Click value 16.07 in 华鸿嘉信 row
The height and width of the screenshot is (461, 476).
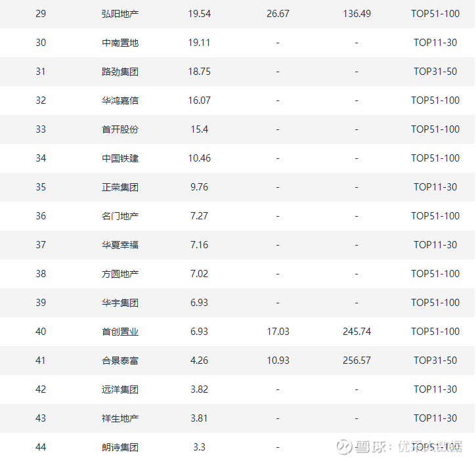pos(199,100)
